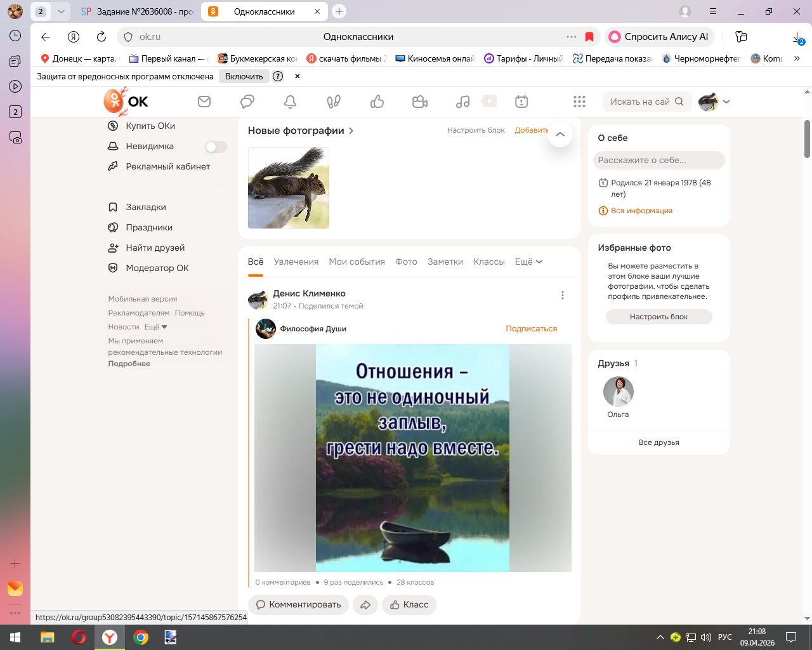
Task: Expand the profile avatar dropdown in header
Action: point(726,102)
